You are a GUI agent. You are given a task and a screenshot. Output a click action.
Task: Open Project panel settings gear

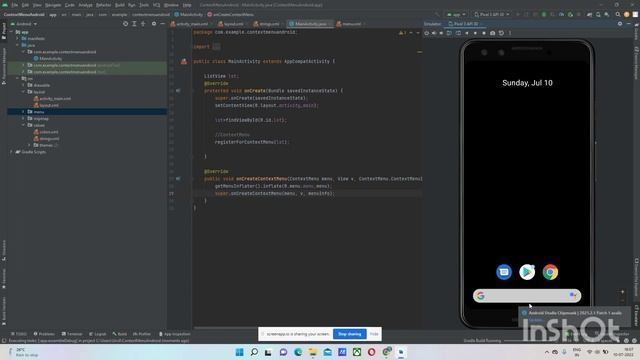(154, 24)
